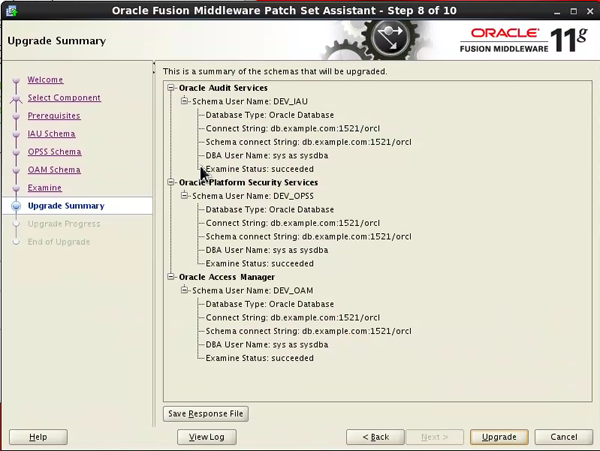Screen dimensions: 600x451
Task: Select 'Oracle Access Manager' tree label
Action: (x=227, y=277)
